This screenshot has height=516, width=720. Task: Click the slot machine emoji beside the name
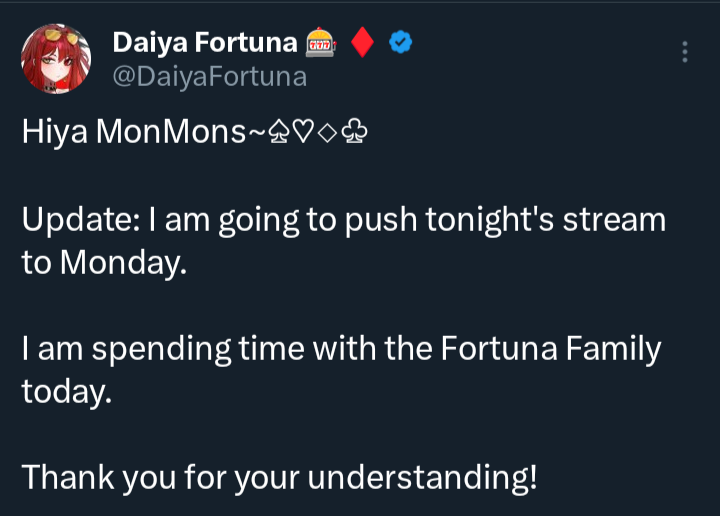(322, 43)
